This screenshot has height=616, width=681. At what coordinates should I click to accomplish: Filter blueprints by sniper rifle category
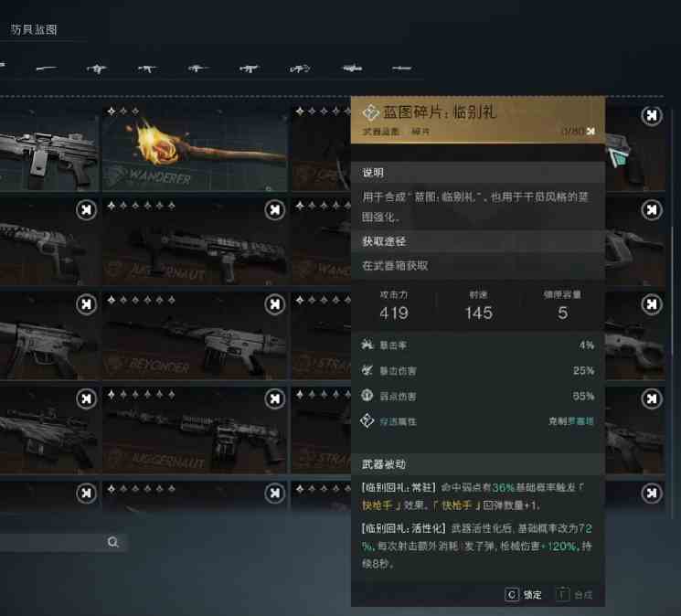click(x=197, y=69)
